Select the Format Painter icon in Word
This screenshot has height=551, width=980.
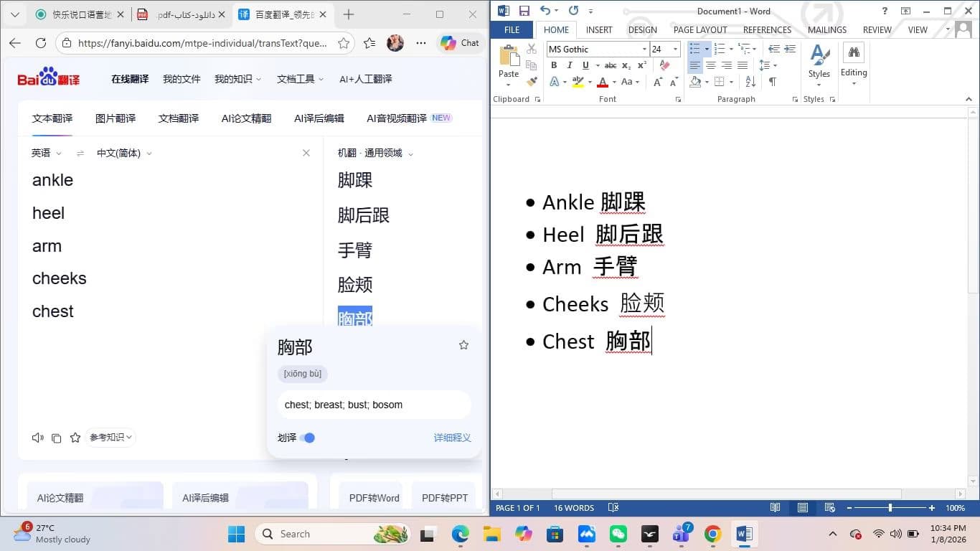click(531, 81)
